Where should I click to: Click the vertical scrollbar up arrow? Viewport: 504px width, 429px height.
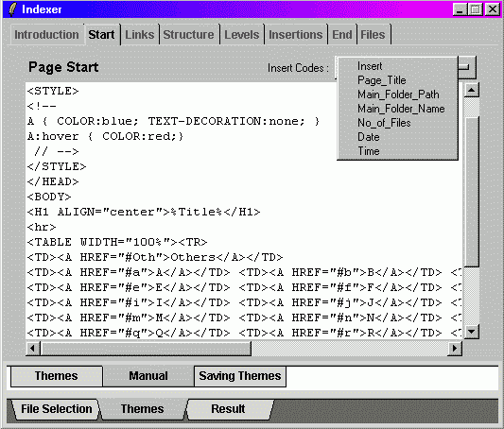tap(472, 90)
